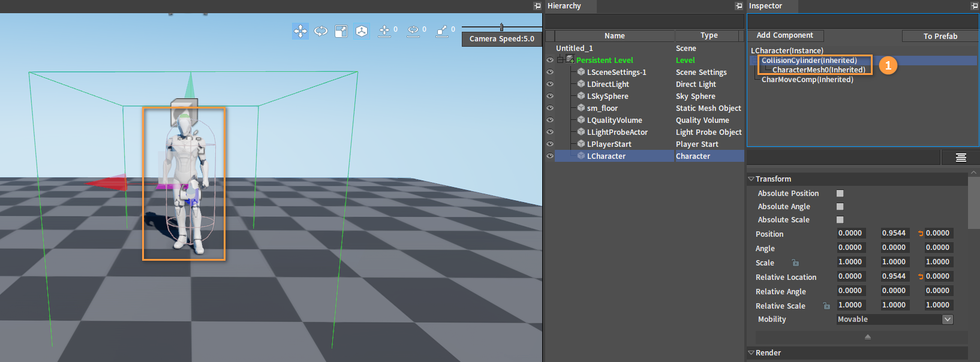The height and width of the screenshot is (362, 980).
Task: Click the Hierarchy search field
Action: [x=644, y=22]
